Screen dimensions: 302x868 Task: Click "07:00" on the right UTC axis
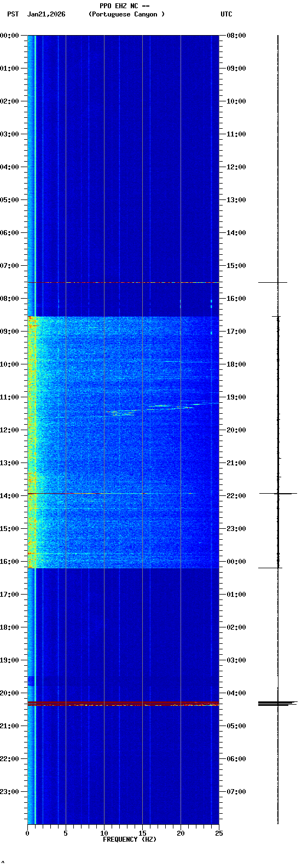coord(236,792)
